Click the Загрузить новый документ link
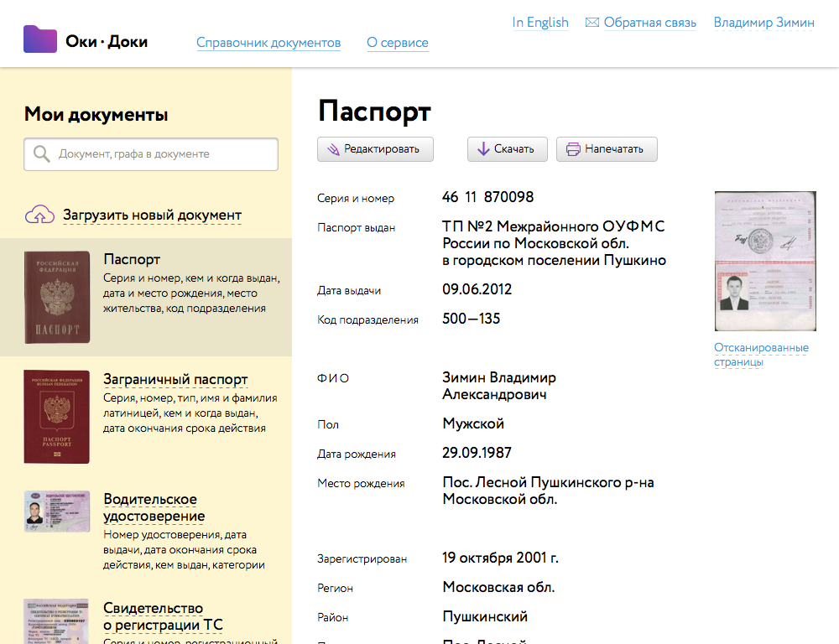Screen dimensions: 839x644 click(152, 216)
